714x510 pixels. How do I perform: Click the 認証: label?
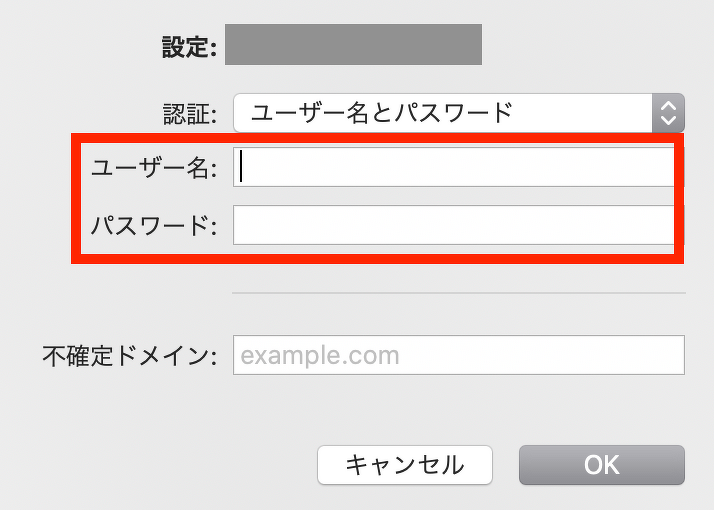coord(189,114)
